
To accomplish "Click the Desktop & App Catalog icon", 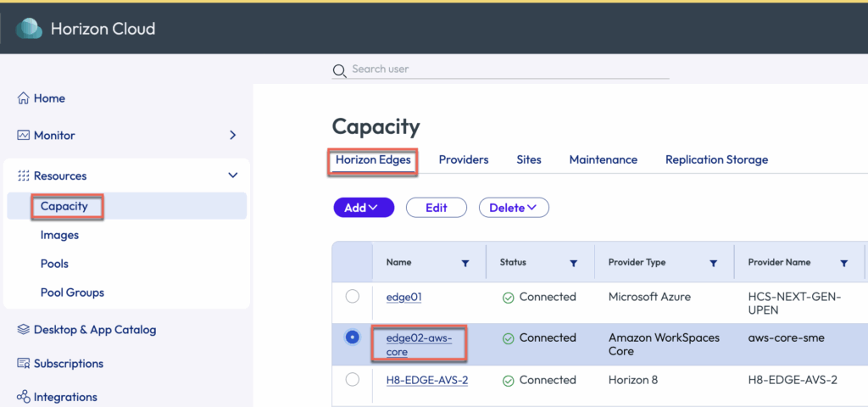I will pyautogui.click(x=24, y=330).
